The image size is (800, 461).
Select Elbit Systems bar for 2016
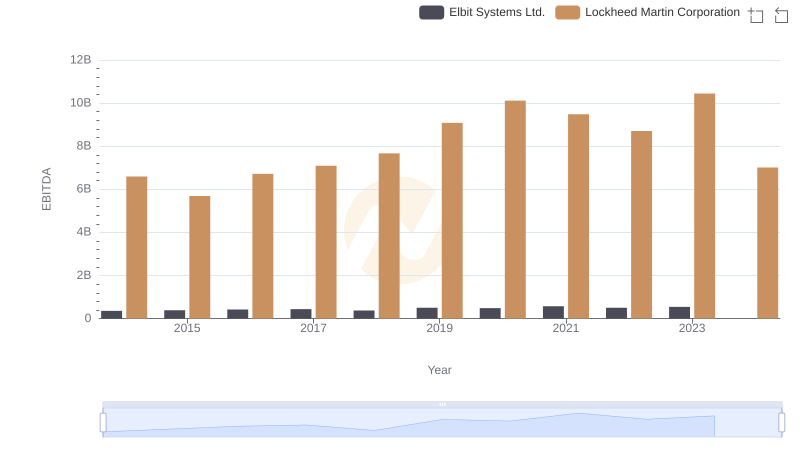[238, 314]
